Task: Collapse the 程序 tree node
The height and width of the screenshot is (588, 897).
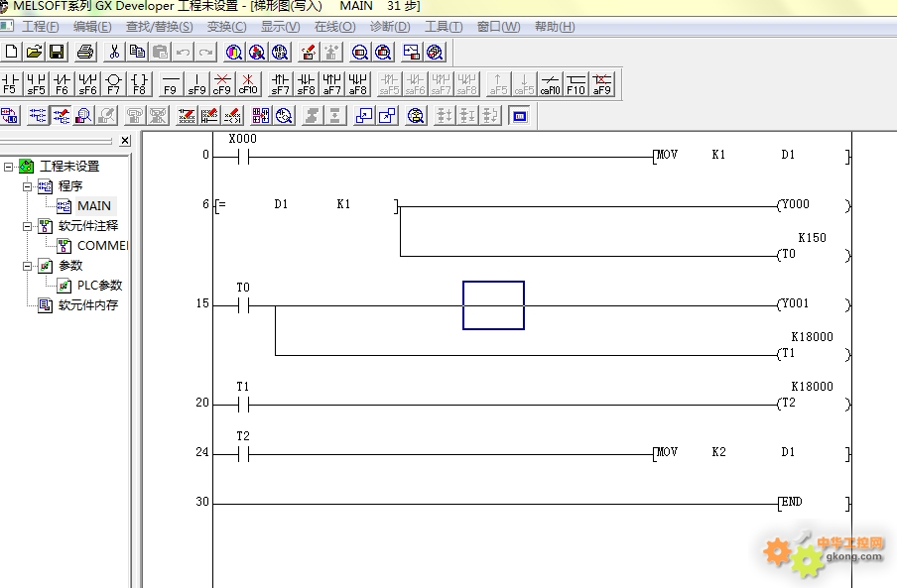Action: (x=27, y=186)
